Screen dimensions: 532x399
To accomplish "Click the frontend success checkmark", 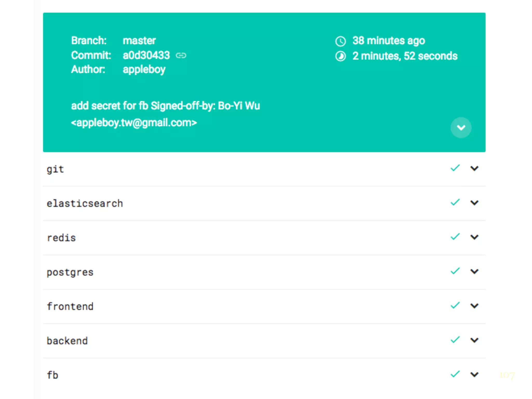I will tap(455, 305).
